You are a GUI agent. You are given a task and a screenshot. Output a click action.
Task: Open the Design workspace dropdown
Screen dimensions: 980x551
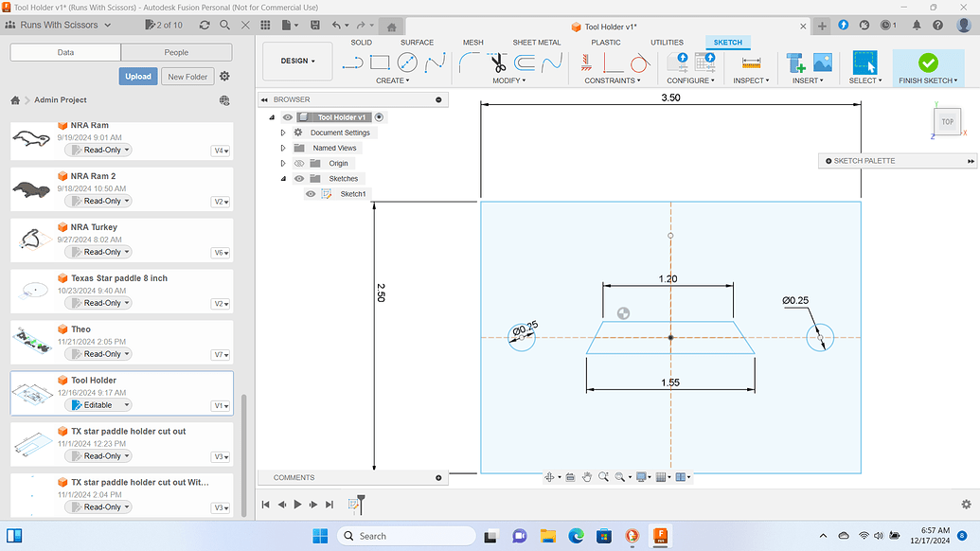296,60
